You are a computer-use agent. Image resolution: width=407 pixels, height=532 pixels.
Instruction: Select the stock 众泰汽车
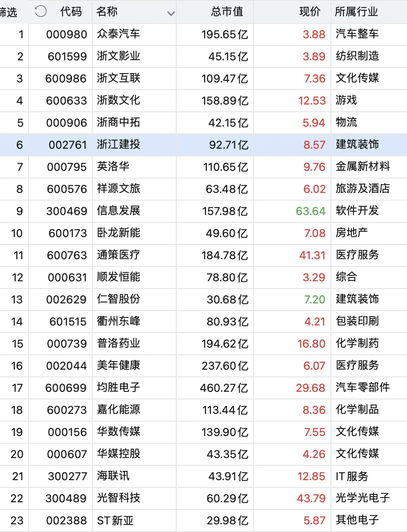pyautogui.click(x=119, y=34)
